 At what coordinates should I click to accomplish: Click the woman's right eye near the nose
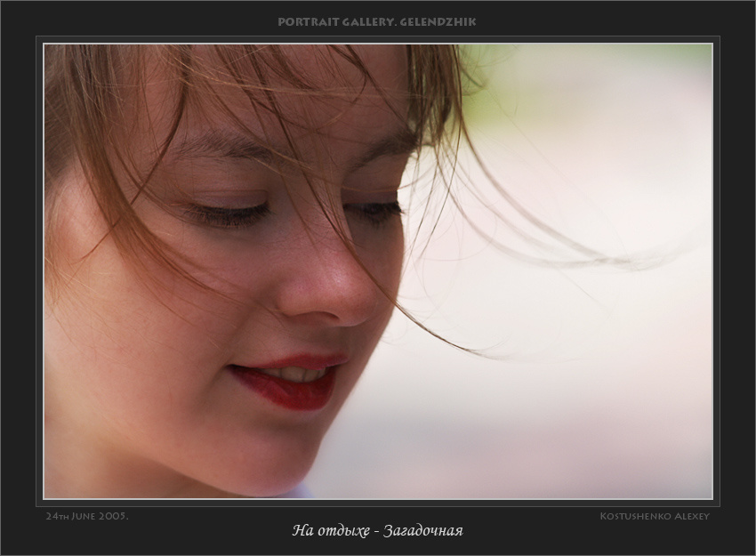tap(376, 211)
